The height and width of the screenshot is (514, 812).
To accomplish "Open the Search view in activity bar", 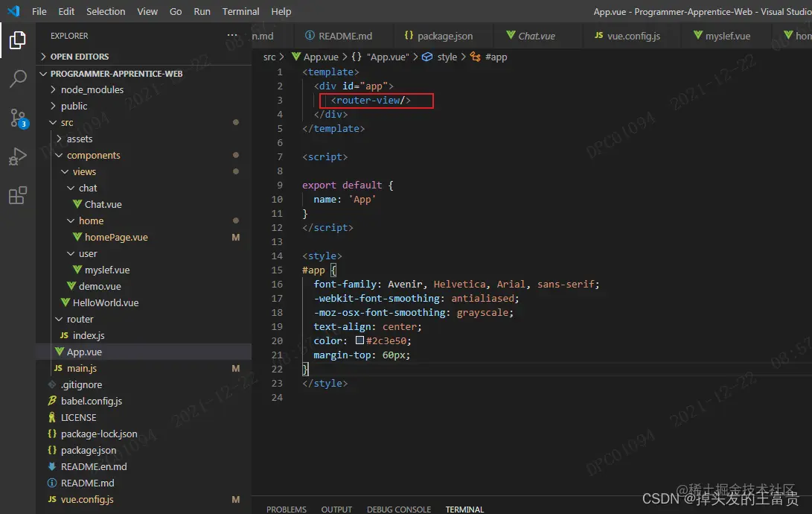I will (18, 79).
